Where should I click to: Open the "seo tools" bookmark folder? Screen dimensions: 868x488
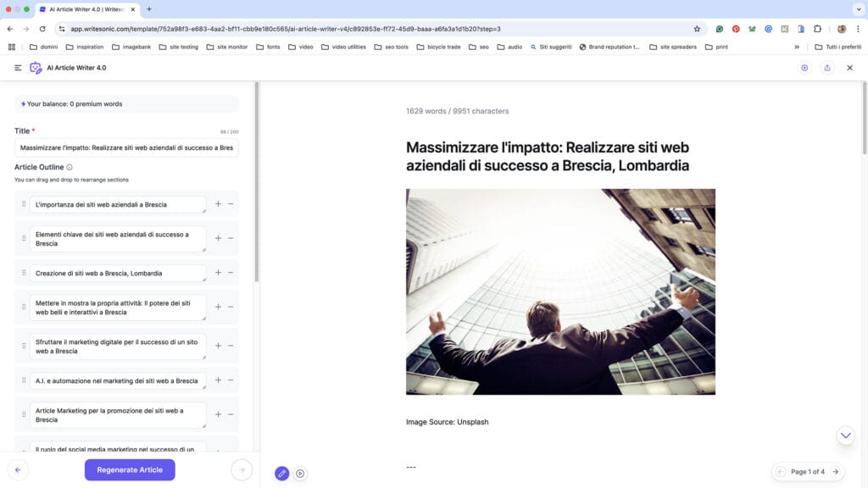pyautogui.click(x=392, y=47)
